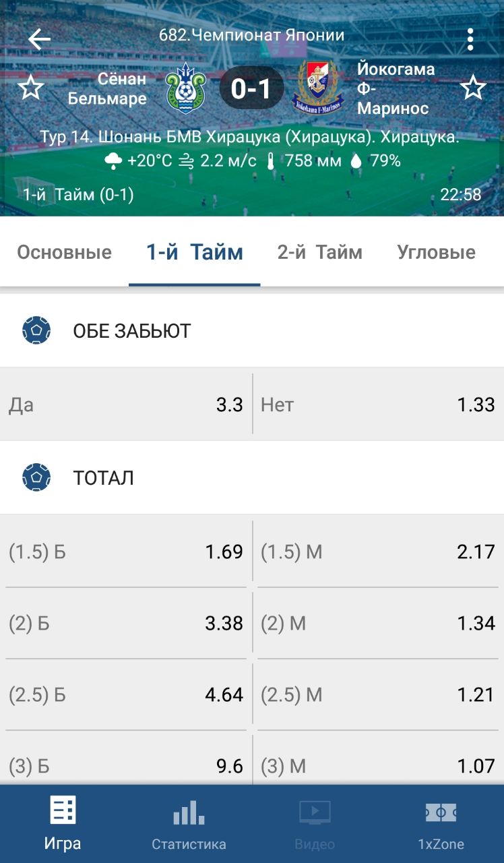The width and height of the screenshot is (504, 863).
Task: Bet on Да at 3.3
Action: 126,405
